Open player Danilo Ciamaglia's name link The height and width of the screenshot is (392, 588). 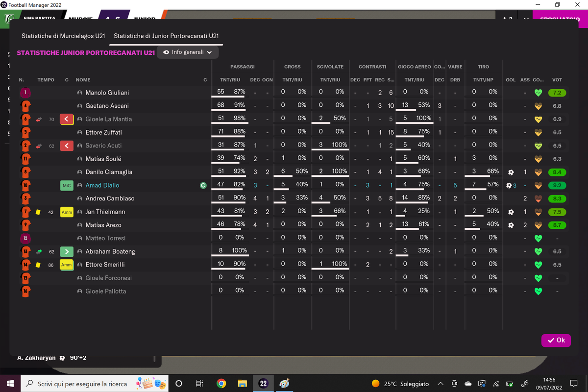[109, 172]
